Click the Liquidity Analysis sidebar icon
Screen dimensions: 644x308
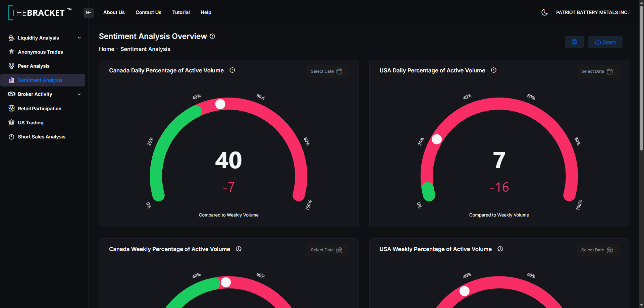point(11,38)
